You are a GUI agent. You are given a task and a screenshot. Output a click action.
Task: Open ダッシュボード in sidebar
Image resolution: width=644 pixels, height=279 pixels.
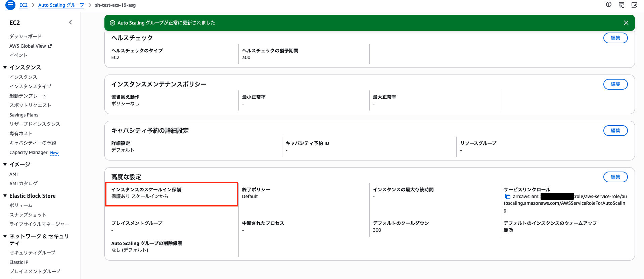26,36
